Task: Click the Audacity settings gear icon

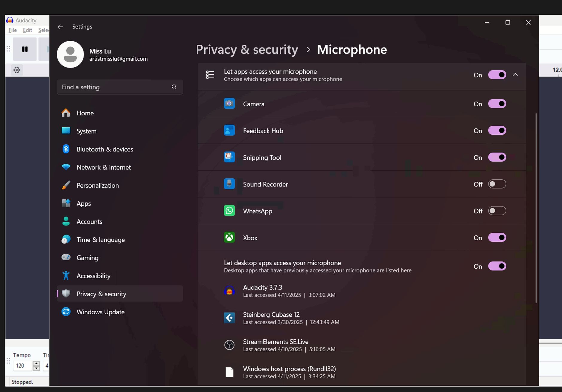Action: 17,70
